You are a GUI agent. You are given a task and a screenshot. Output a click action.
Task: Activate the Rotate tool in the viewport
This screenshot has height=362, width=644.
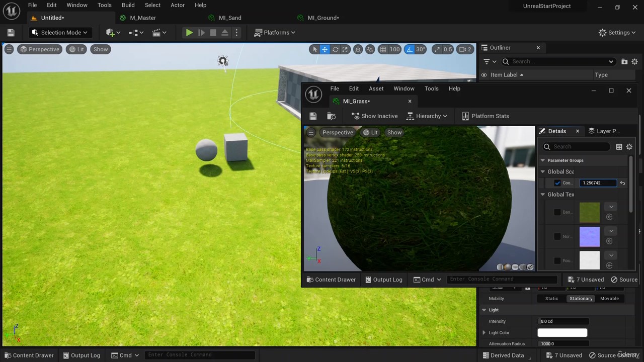coord(335,49)
